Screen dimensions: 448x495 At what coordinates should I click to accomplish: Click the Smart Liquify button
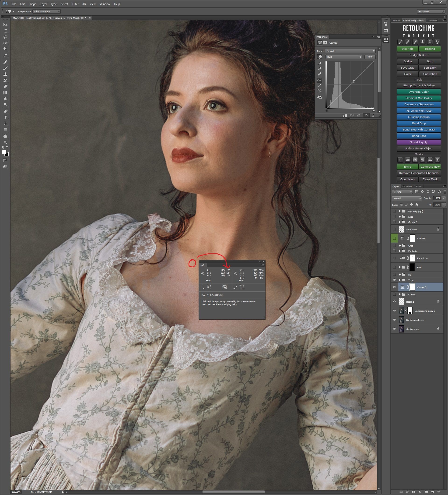[x=419, y=142]
